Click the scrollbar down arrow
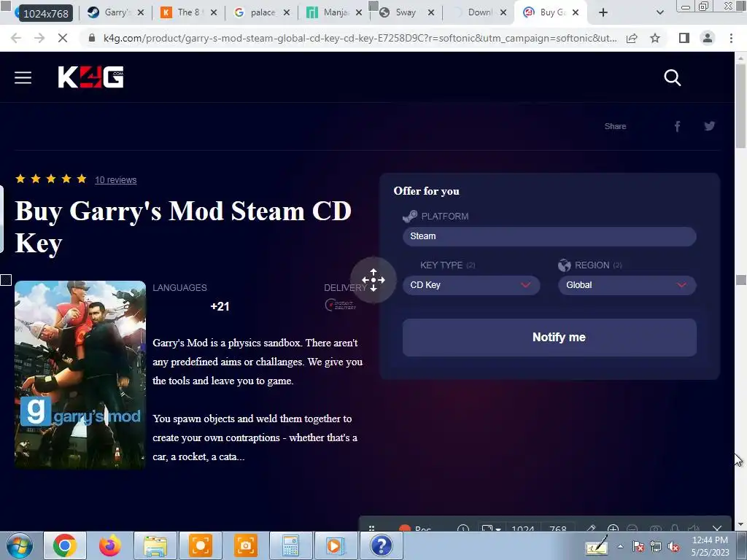747x560 pixels. (x=741, y=524)
